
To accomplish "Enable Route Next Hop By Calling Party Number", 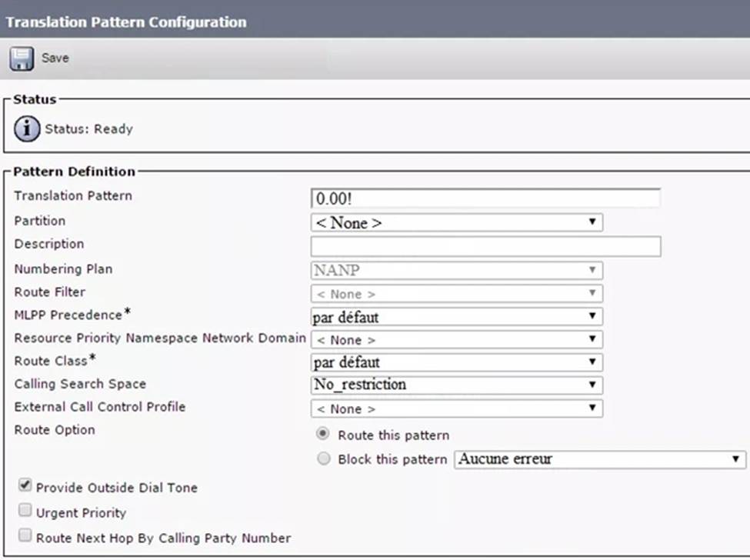I will coord(25,537).
